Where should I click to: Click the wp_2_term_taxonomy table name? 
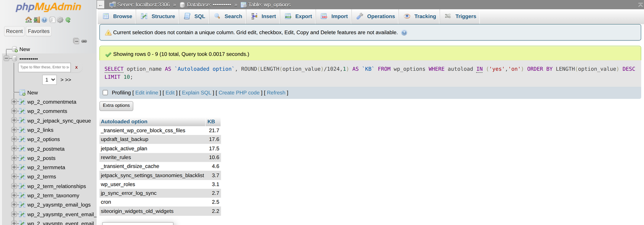[x=53, y=196]
